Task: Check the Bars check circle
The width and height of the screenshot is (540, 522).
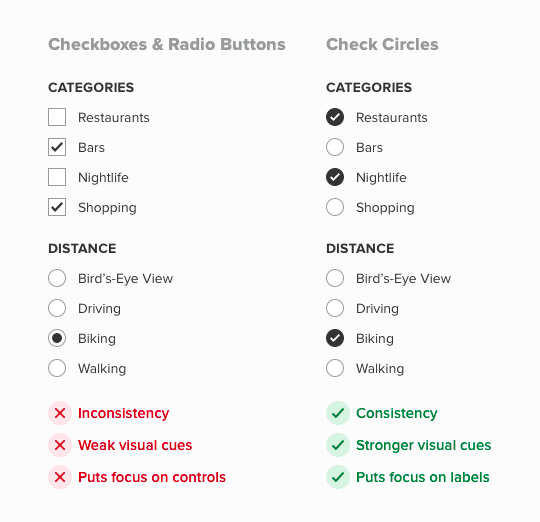Action: point(335,147)
